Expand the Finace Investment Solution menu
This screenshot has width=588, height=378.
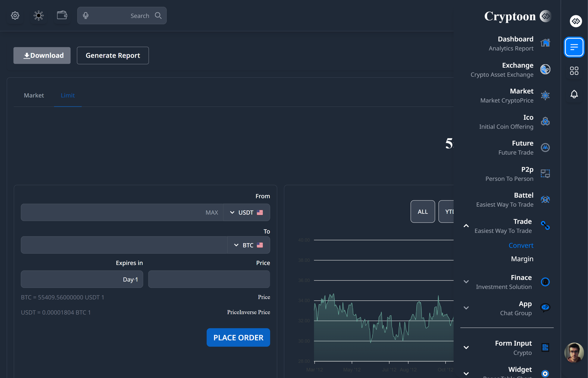466,282
